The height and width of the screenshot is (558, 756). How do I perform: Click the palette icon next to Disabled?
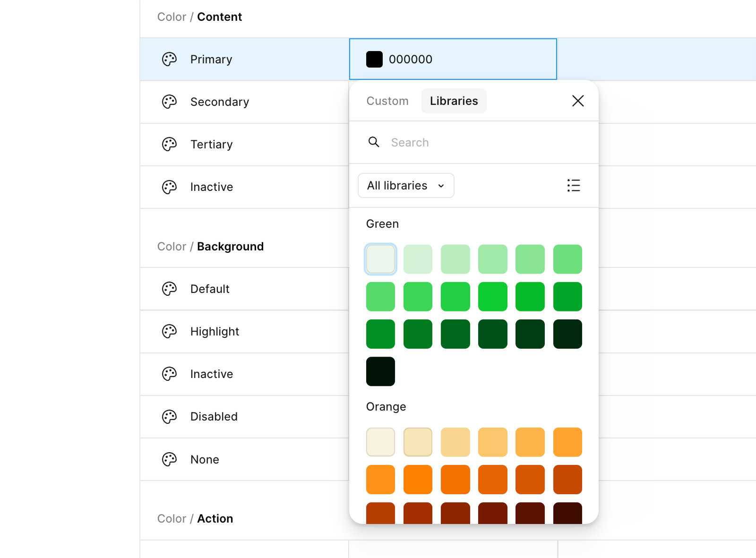(169, 417)
